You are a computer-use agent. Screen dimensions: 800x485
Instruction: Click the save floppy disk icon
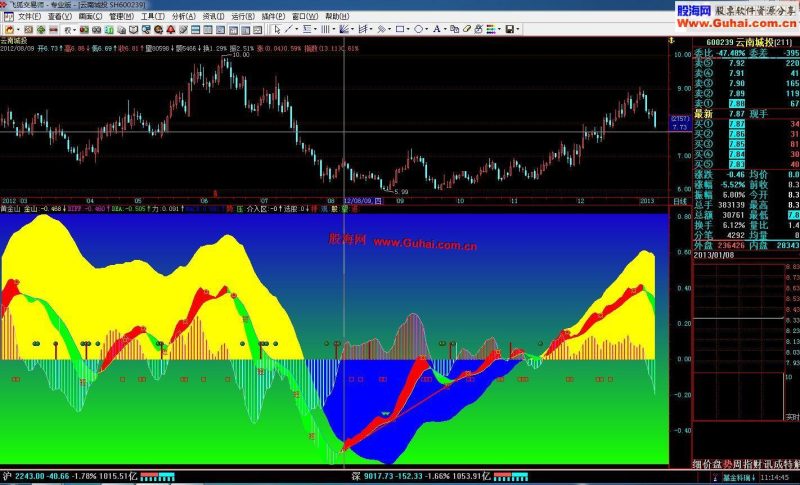pos(509,30)
